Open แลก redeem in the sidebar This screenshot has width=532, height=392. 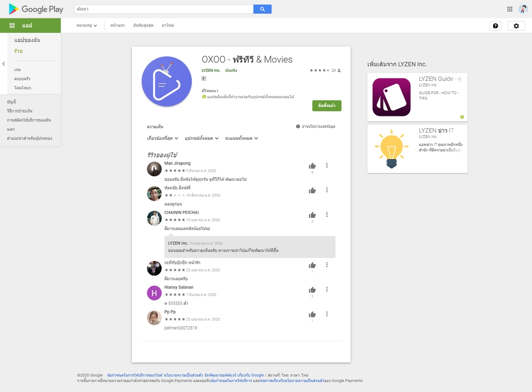pyautogui.click(x=11, y=129)
